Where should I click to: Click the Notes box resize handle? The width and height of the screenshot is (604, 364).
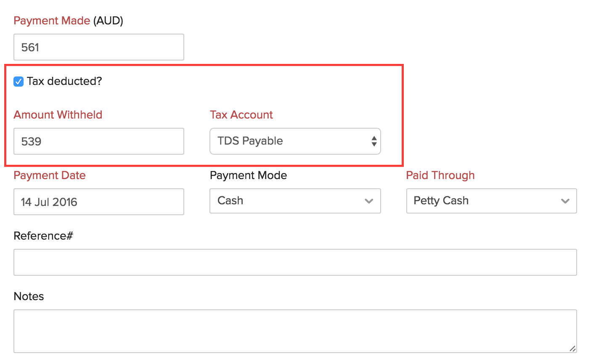(x=572, y=348)
